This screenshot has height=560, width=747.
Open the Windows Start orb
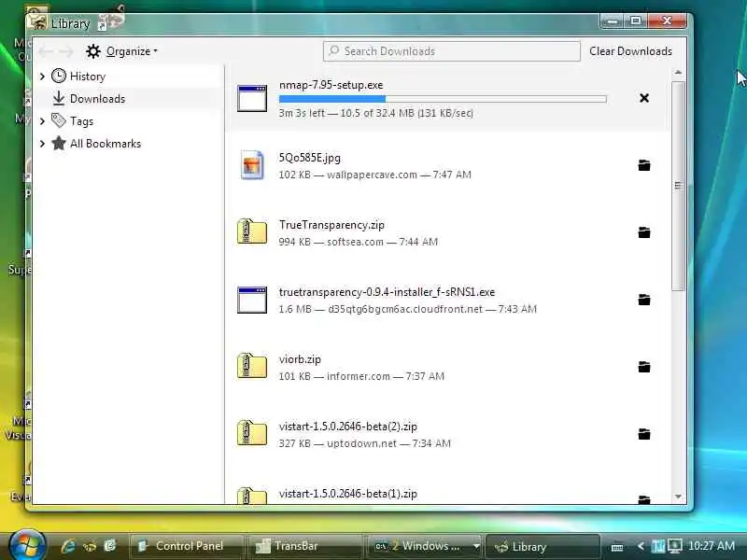point(27,545)
